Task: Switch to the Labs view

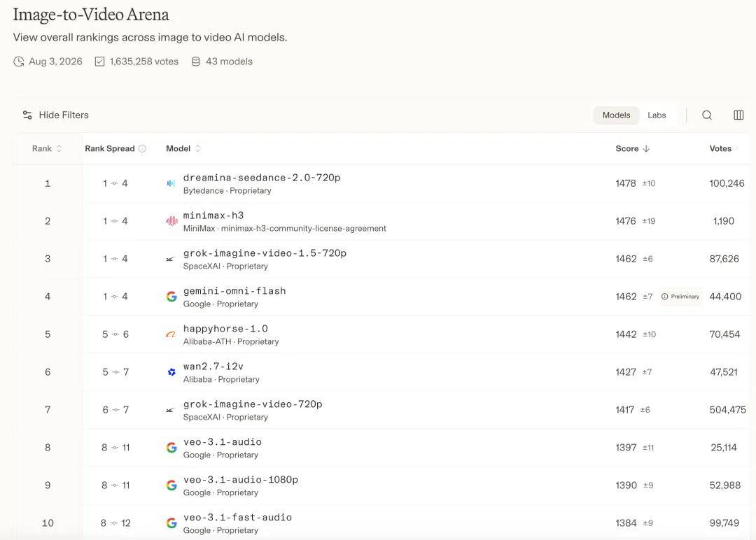Action: 657,115
